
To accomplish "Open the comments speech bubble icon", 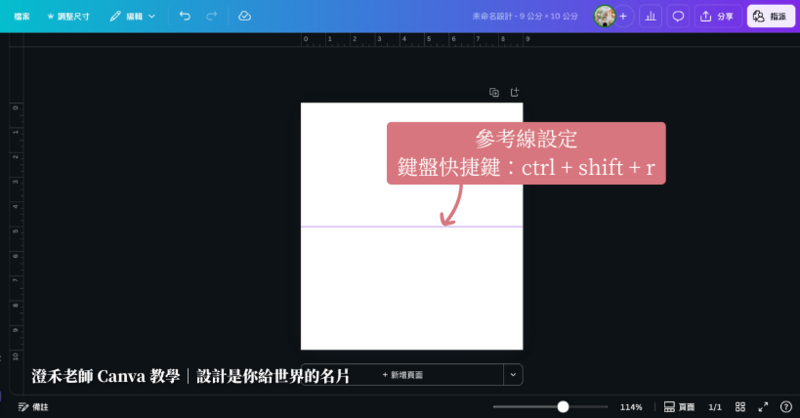I will [678, 16].
